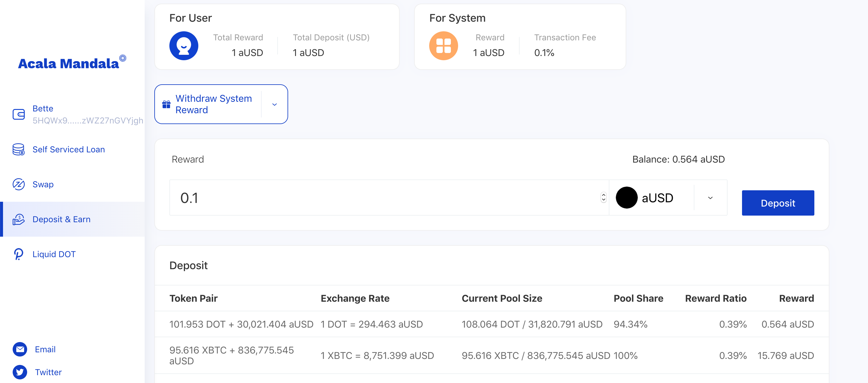The width and height of the screenshot is (868, 383).
Task: Click the Deposit table heading
Action: (x=188, y=265)
